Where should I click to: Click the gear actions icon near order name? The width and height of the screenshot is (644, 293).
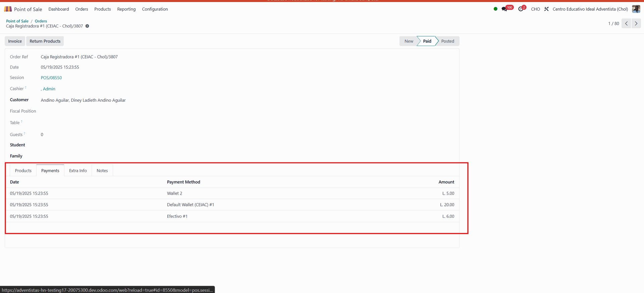coord(87,26)
